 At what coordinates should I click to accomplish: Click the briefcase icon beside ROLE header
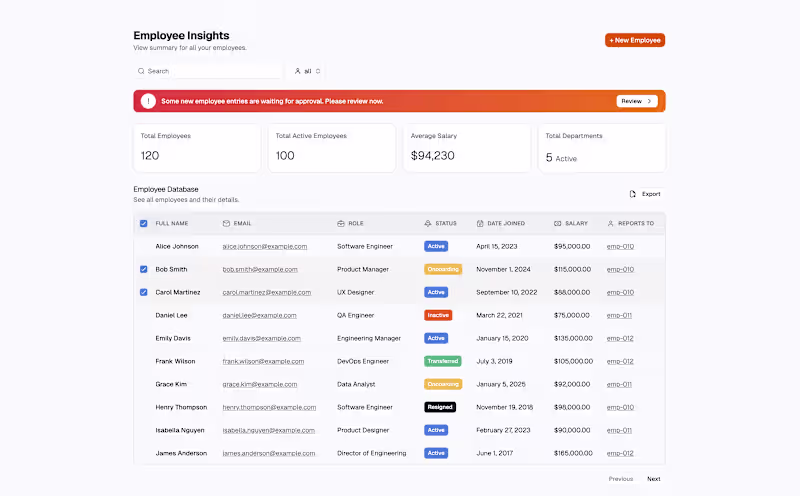[341, 224]
